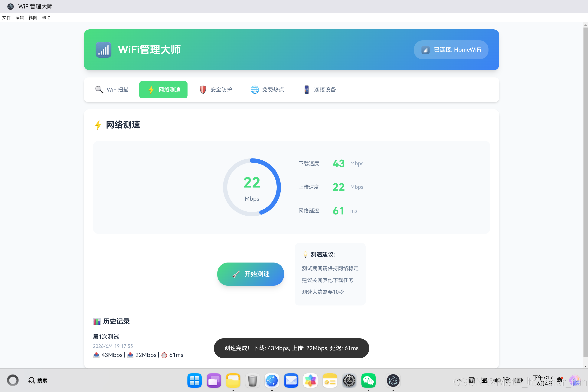Open the 已连接: HomeWiFi status badge
Screen dimensions: 588x392
tap(451, 50)
